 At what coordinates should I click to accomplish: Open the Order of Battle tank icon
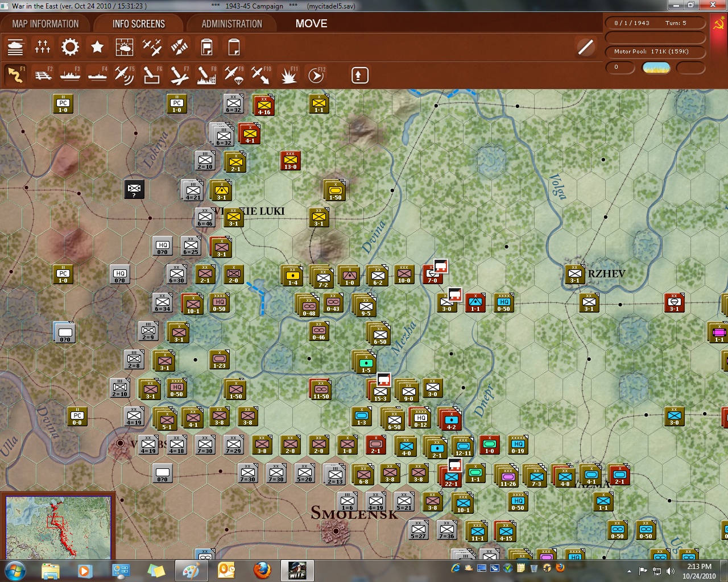coord(15,47)
